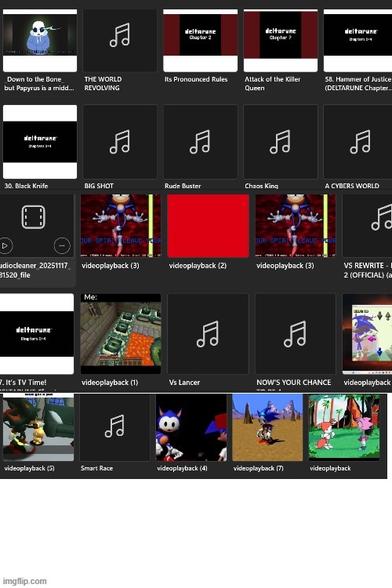Open the 58. Hammer of Justice thumbnail
Viewport: 392px width, 588px height.
pos(358,41)
